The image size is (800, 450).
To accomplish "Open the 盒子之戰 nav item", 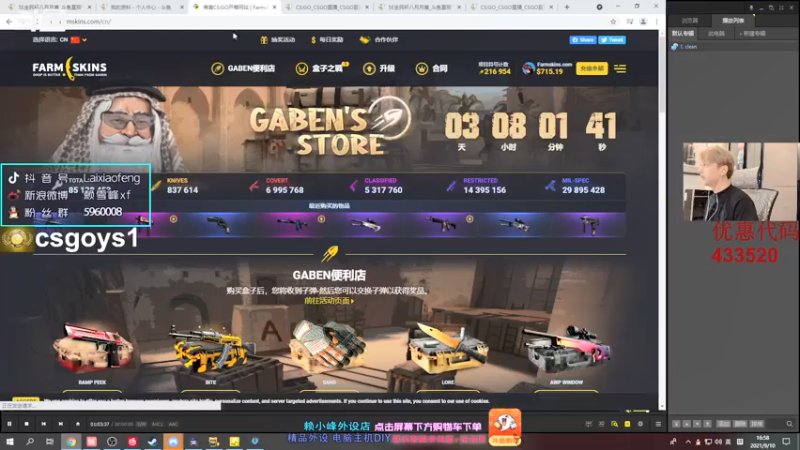I will (321, 68).
